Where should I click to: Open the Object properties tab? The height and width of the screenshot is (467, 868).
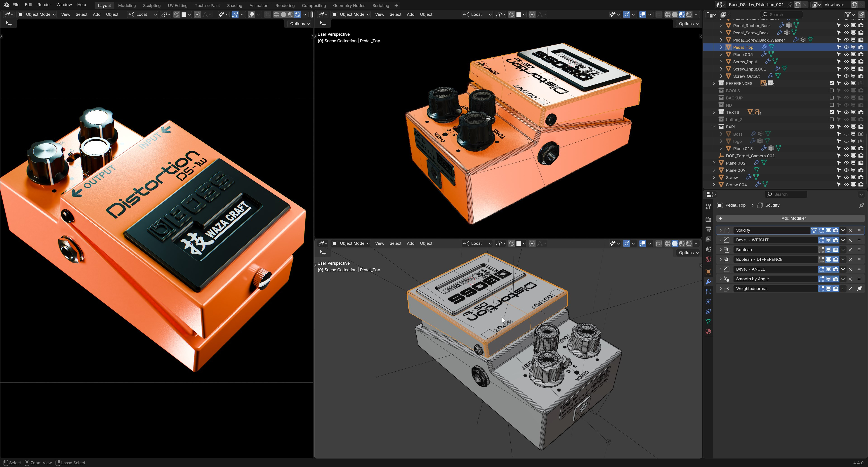(x=708, y=272)
